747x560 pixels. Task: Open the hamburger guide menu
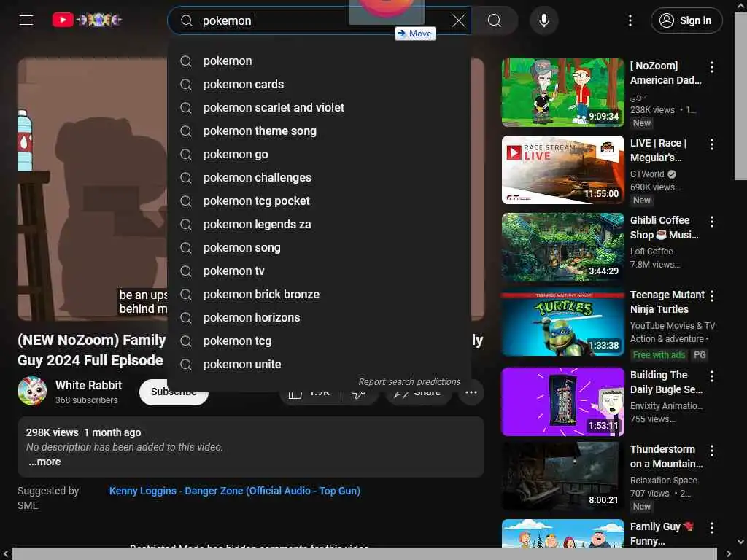26,20
